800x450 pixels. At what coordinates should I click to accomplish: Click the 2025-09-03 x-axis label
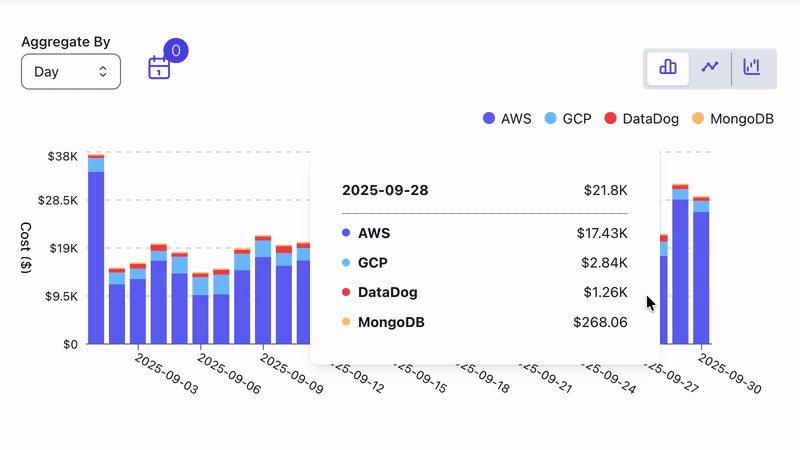[167, 375]
